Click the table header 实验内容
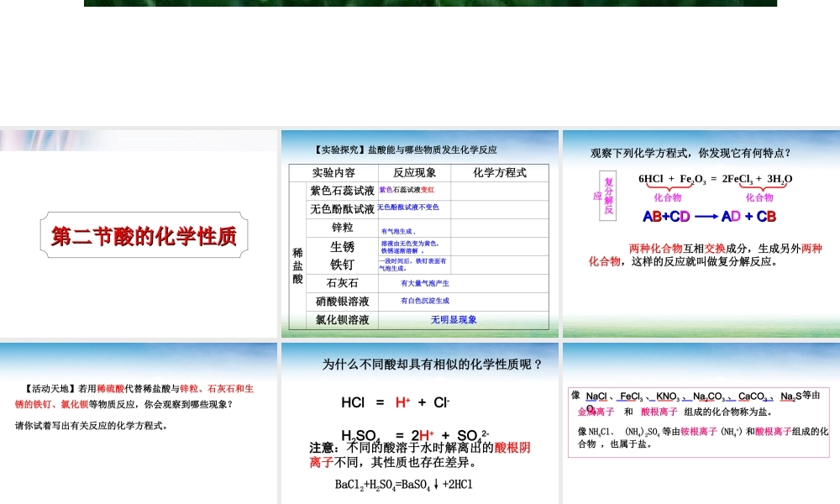The height and width of the screenshot is (504, 840). tap(333, 172)
